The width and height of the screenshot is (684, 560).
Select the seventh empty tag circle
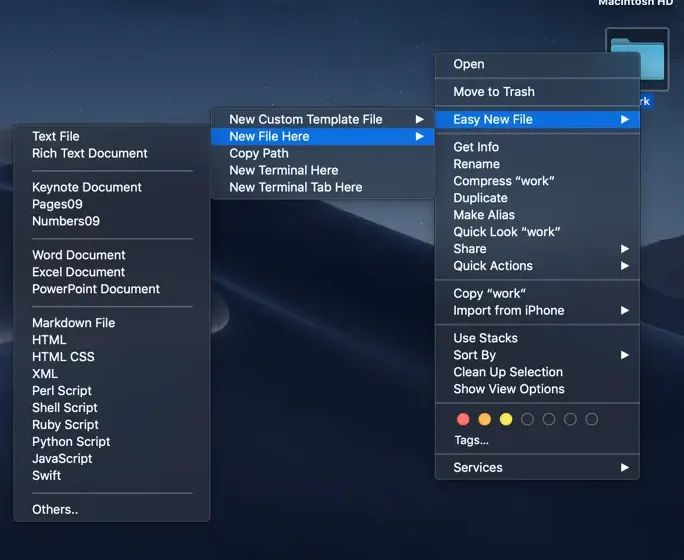(592, 420)
